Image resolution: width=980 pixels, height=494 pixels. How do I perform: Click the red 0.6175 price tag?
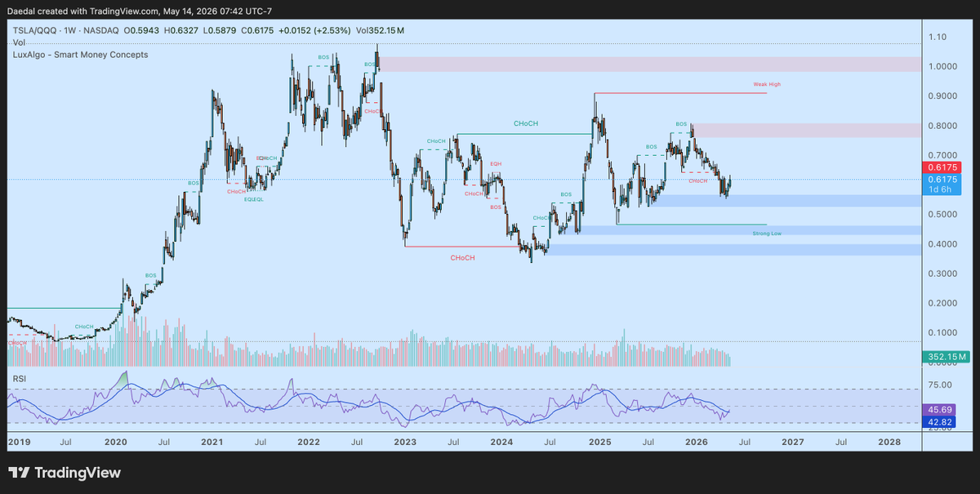point(942,167)
